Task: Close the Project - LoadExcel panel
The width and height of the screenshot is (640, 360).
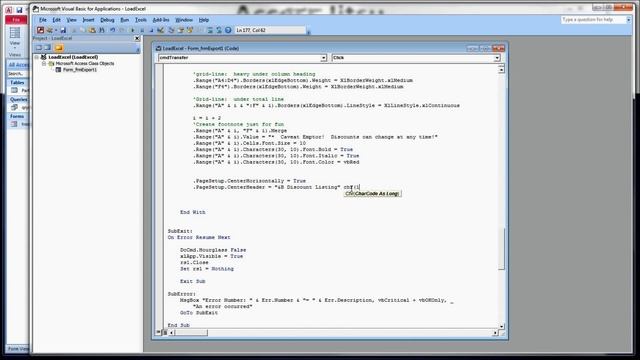Action: (x=137, y=38)
